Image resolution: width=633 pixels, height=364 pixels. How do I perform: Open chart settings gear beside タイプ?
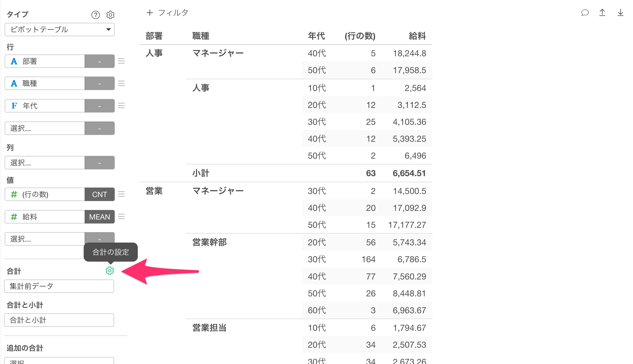110,15
